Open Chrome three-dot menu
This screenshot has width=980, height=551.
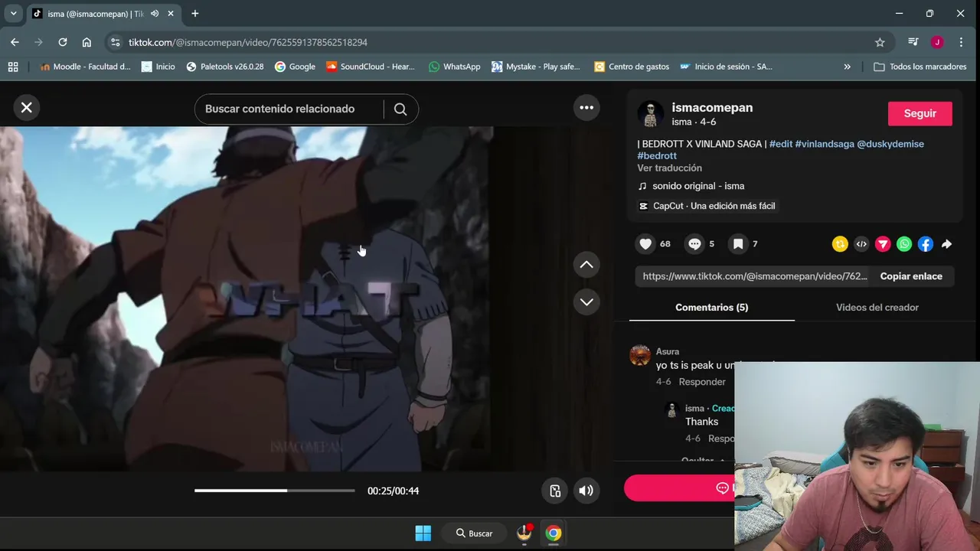(x=962, y=42)
